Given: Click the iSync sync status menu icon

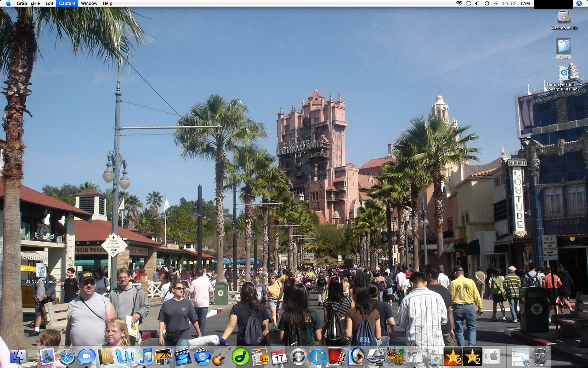Looking at the screenshot, I should (487, 3).
